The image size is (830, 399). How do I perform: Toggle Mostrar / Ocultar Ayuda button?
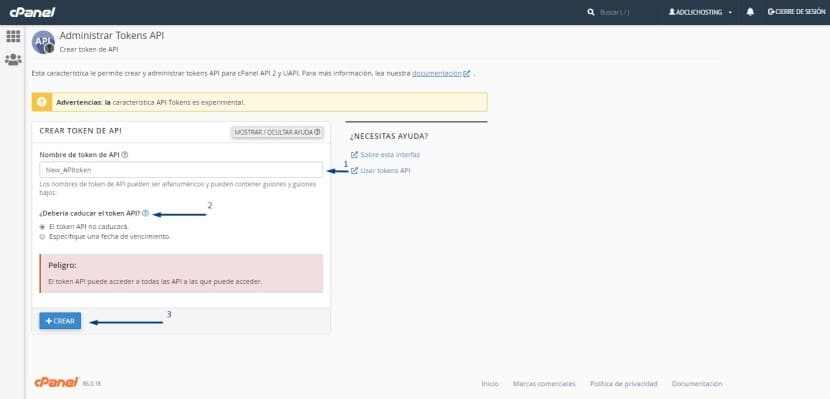tap(277, 132)
